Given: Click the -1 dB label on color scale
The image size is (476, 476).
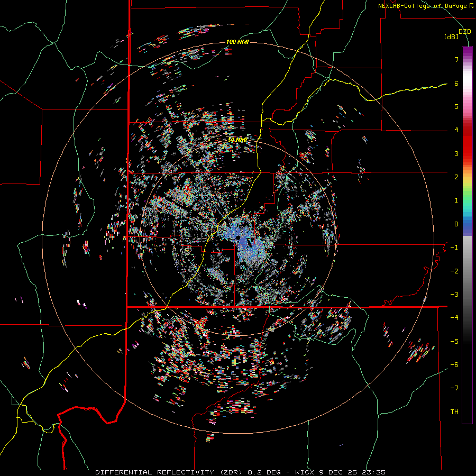Looking at the screenshot, I should tap(454, 248).
